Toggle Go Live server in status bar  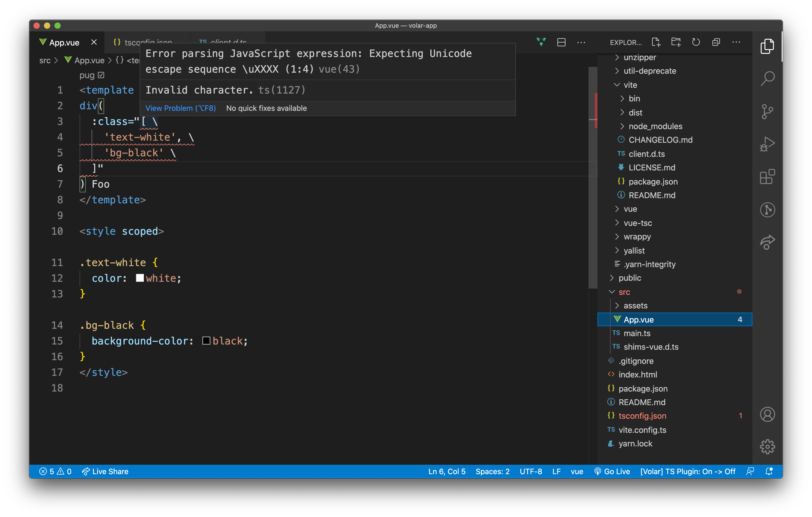[613, 472]
